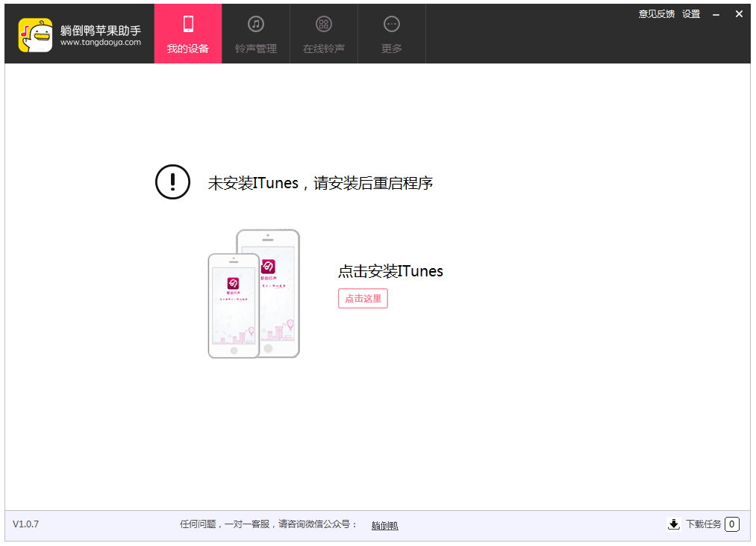Image resolution: width=756 pixels, height=546 pixels.
Task: Open the 更多 tab
Action: [x=392, y=34]
